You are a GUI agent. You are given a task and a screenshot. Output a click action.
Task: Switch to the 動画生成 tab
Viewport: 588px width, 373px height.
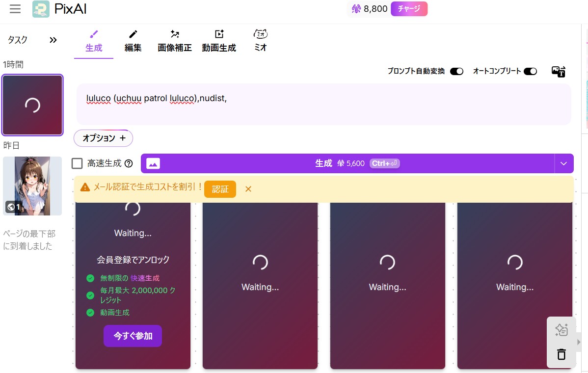(219, 41)
